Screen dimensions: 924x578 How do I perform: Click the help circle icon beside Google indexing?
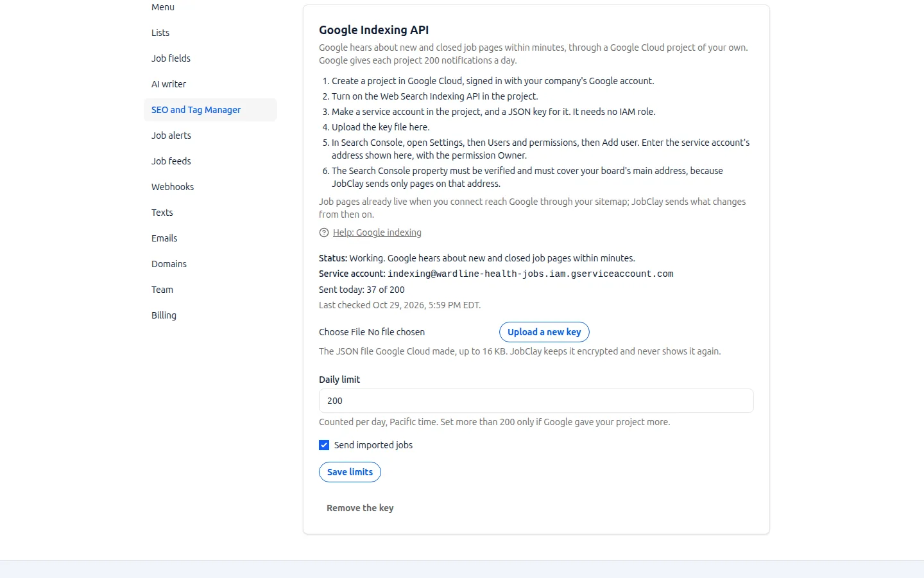point(324,232)
